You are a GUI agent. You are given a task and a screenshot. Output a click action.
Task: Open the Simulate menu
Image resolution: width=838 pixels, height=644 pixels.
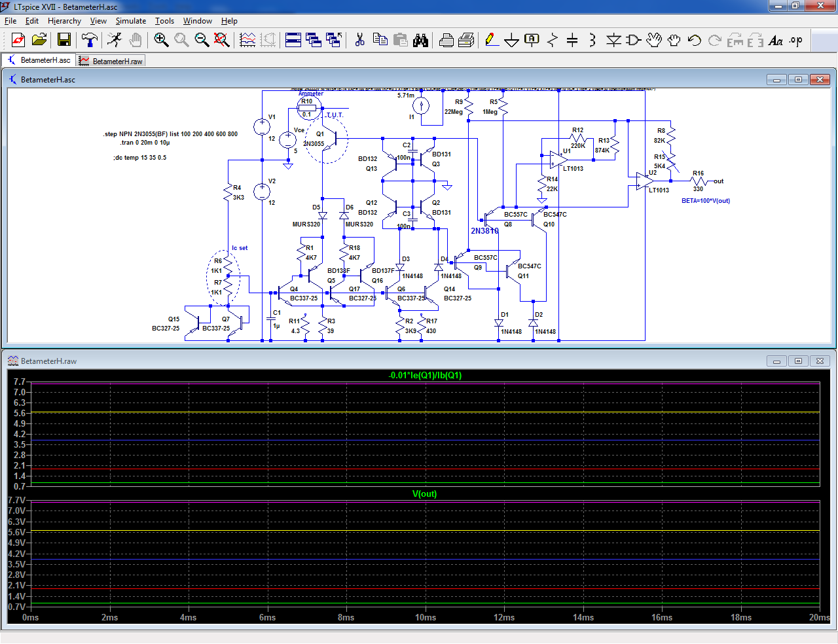(131, 21)
